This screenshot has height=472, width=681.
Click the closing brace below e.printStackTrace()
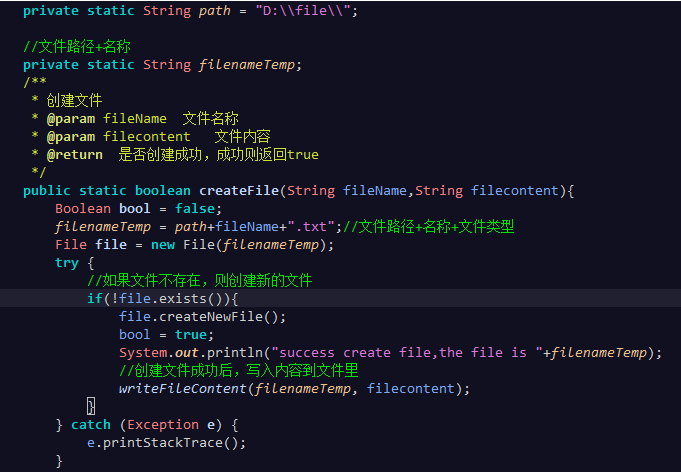click(59, 461)
